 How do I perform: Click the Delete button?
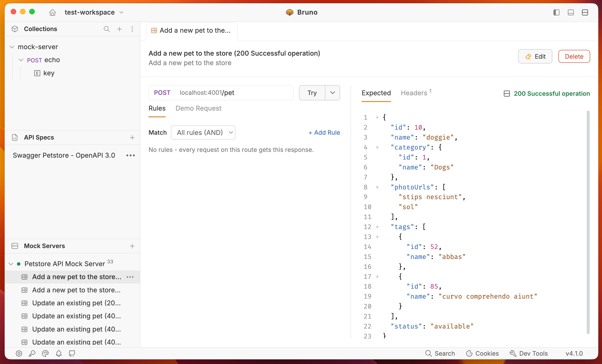574,56
